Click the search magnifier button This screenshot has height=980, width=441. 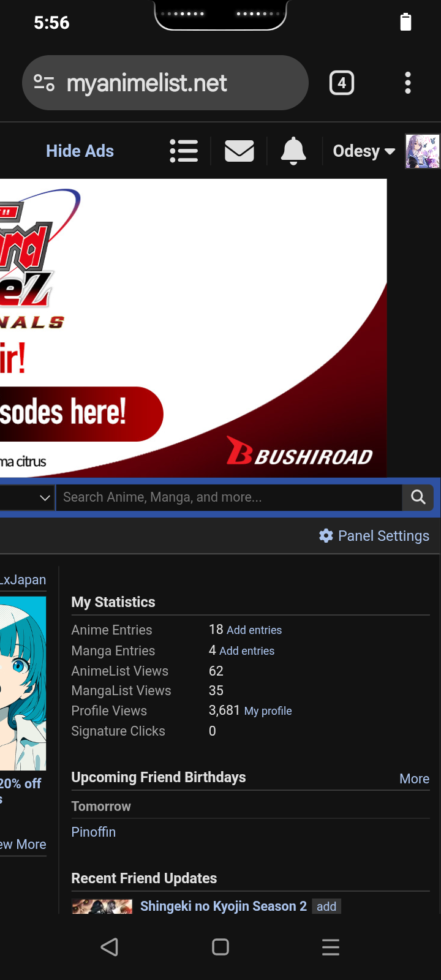[x=418, y=497]
